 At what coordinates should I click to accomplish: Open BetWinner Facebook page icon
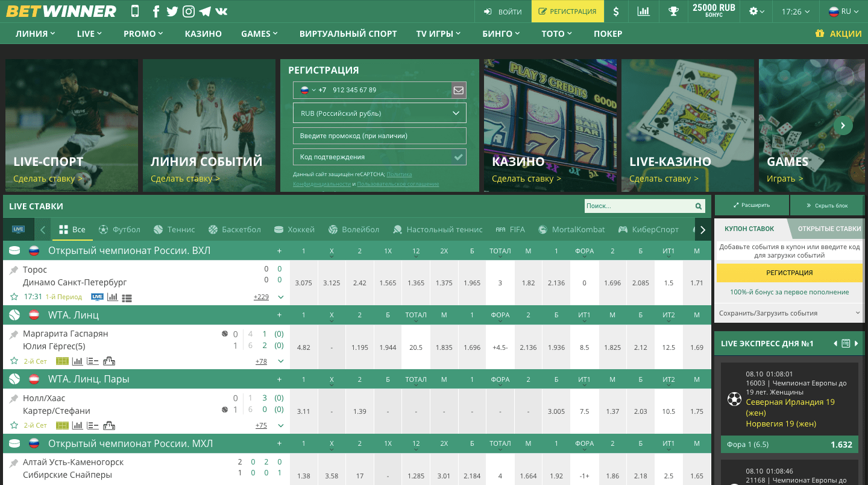point(156,11)
